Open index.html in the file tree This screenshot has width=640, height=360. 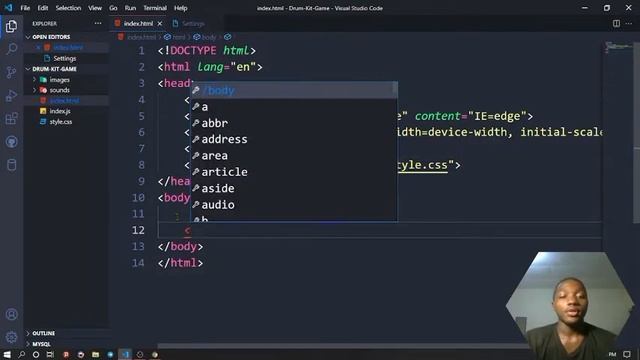64,100
